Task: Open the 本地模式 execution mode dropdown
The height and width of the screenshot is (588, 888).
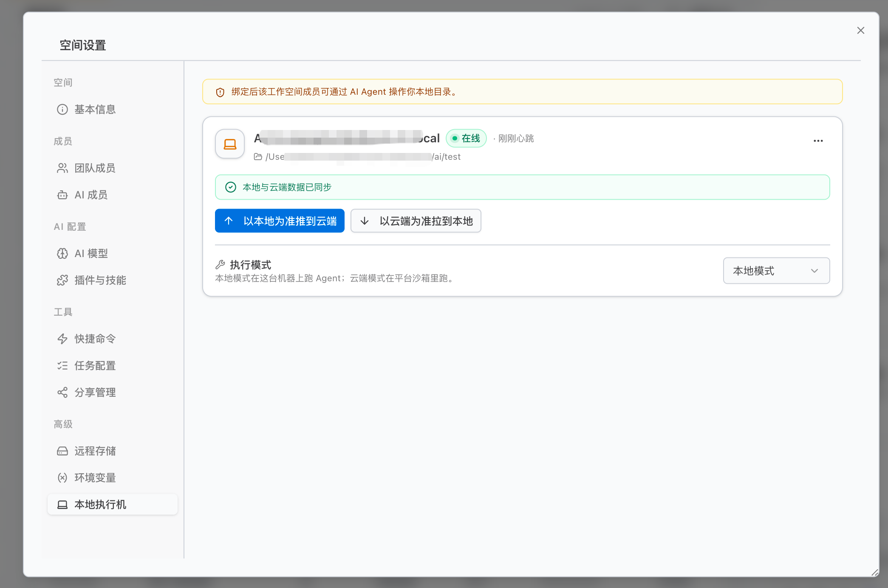Action: [x=776, y=271]
